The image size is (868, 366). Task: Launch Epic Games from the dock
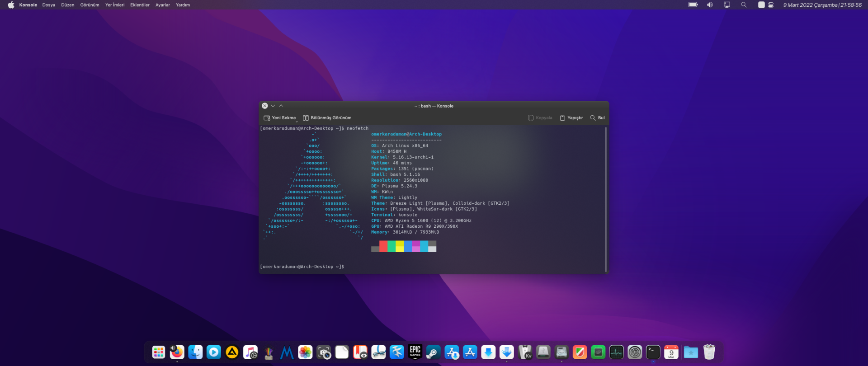(415, 352)
